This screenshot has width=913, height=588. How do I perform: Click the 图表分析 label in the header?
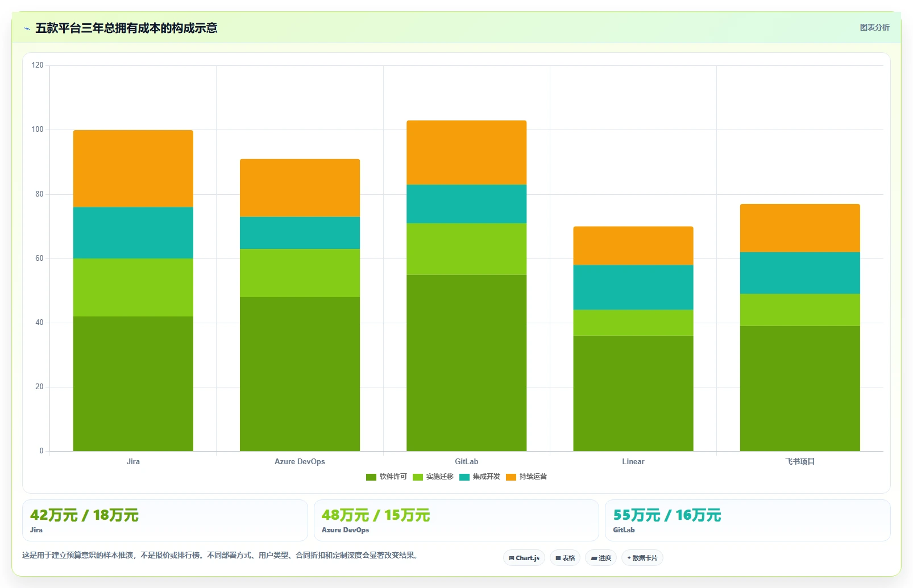pyautogui.click(x=874, y=27)
